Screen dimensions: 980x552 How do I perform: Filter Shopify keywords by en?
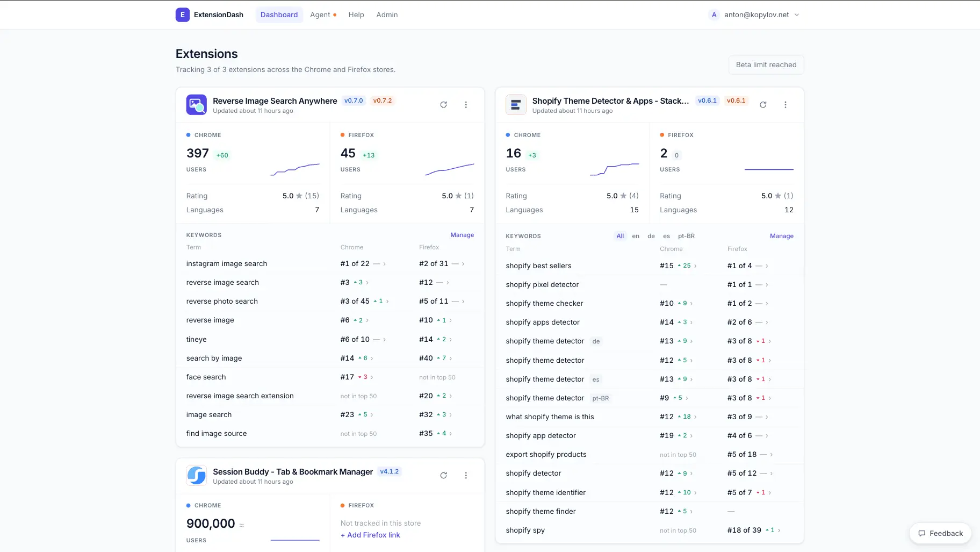[636, 236]
